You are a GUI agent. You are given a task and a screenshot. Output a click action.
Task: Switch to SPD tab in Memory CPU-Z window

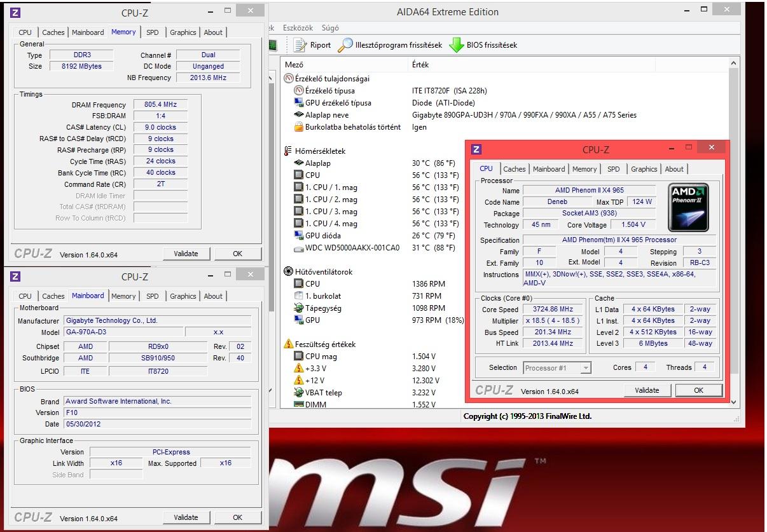(153, 32)
